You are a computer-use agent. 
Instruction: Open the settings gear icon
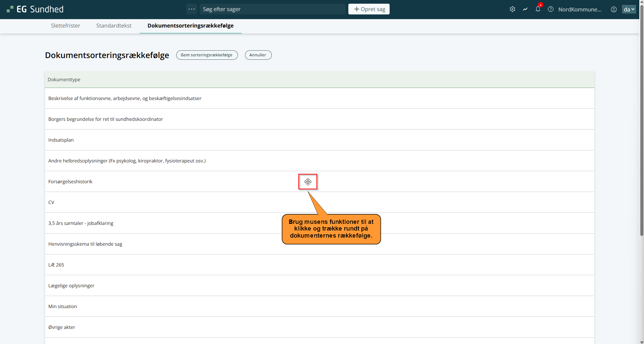pyautogui.click(x=512, y=9)
